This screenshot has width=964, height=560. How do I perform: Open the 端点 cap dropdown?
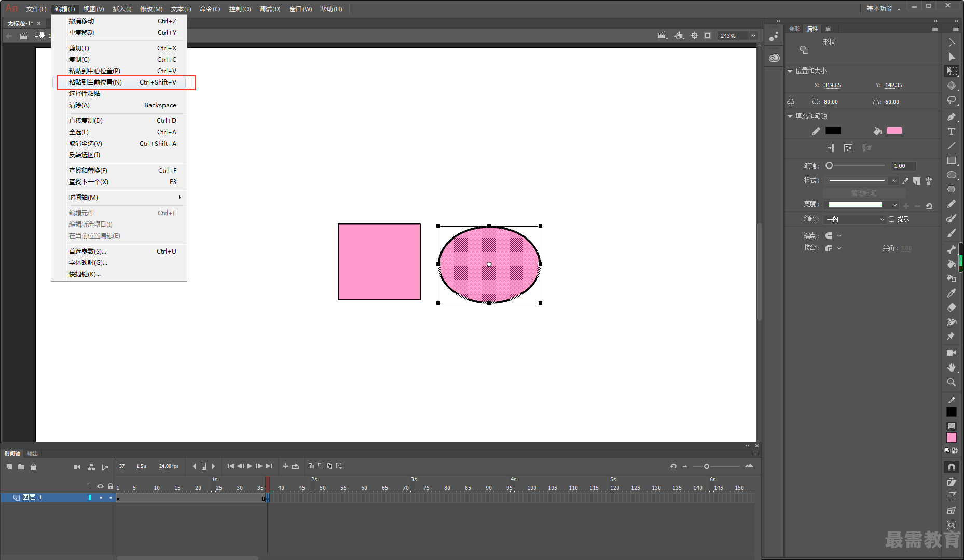(x=839, y=236)
